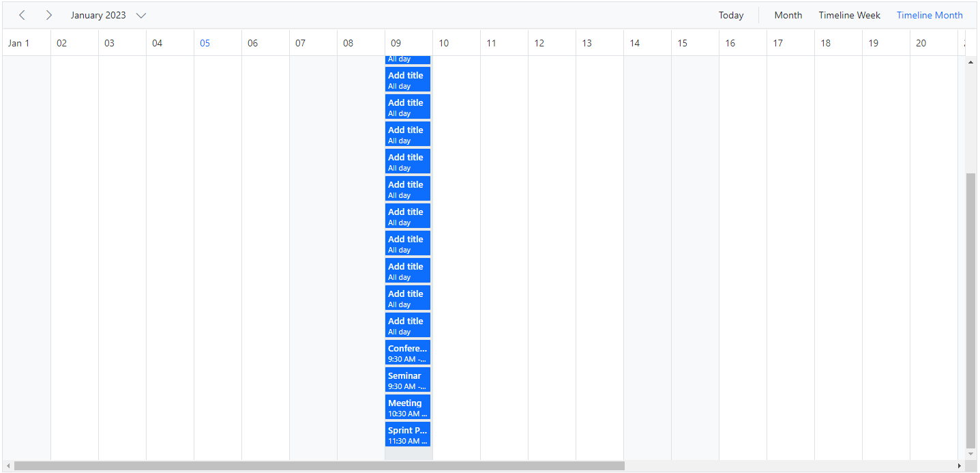Select the 19 date header

coord(886,43)
